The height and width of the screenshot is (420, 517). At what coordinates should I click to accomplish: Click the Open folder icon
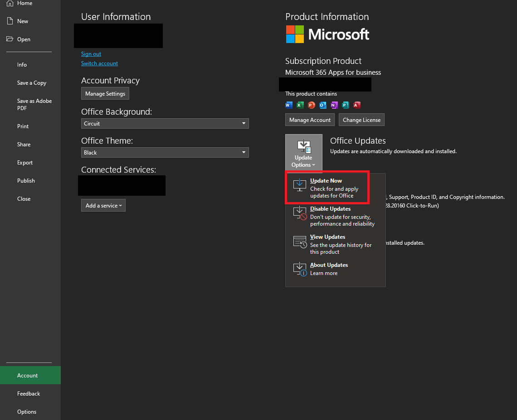tap(10, 39)
